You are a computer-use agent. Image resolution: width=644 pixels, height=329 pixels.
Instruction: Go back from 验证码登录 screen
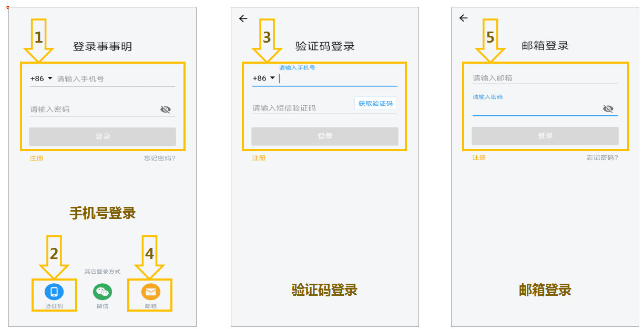click(243, 18)
